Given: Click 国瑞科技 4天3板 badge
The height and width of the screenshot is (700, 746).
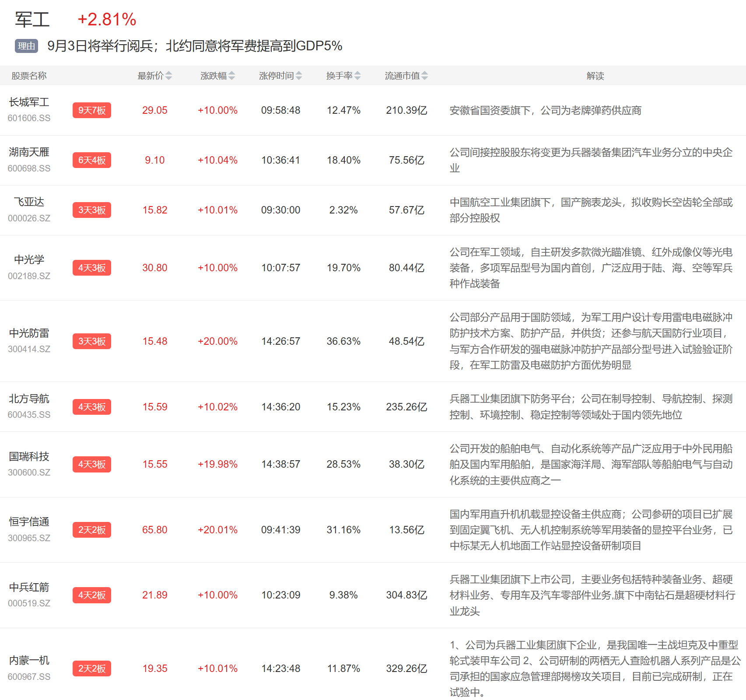Looking at the screenshot, I should 92,464.
